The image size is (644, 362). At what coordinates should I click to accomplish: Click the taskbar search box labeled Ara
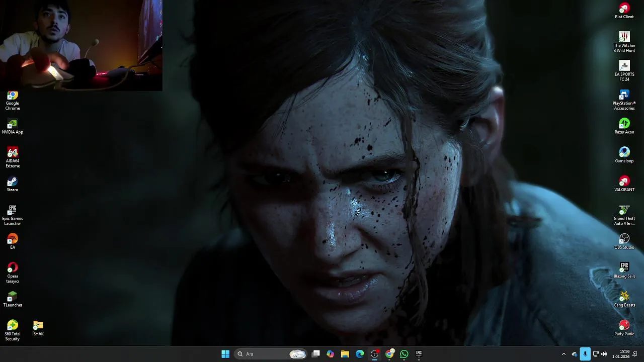click(x=271, y=354)
